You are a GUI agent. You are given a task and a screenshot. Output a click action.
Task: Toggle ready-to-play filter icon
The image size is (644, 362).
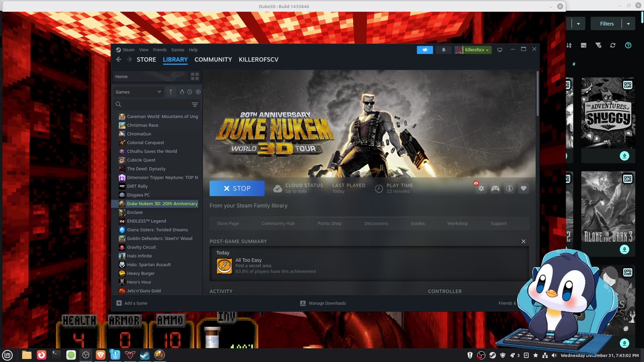pyautogui.click(x=198, y=92)
